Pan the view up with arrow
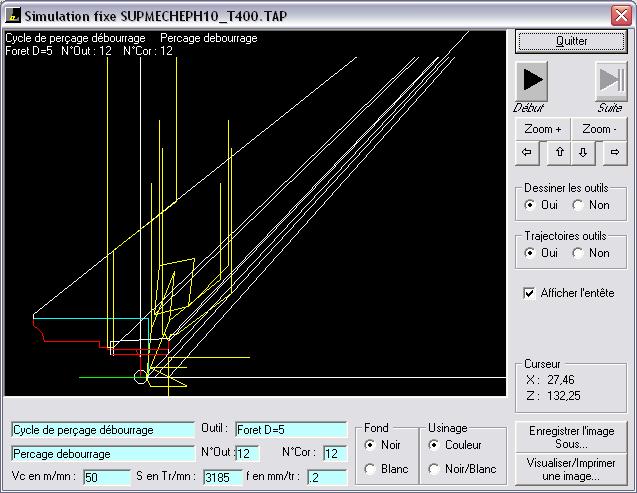This screenshot has height=493, width=637. coord(560,152)
